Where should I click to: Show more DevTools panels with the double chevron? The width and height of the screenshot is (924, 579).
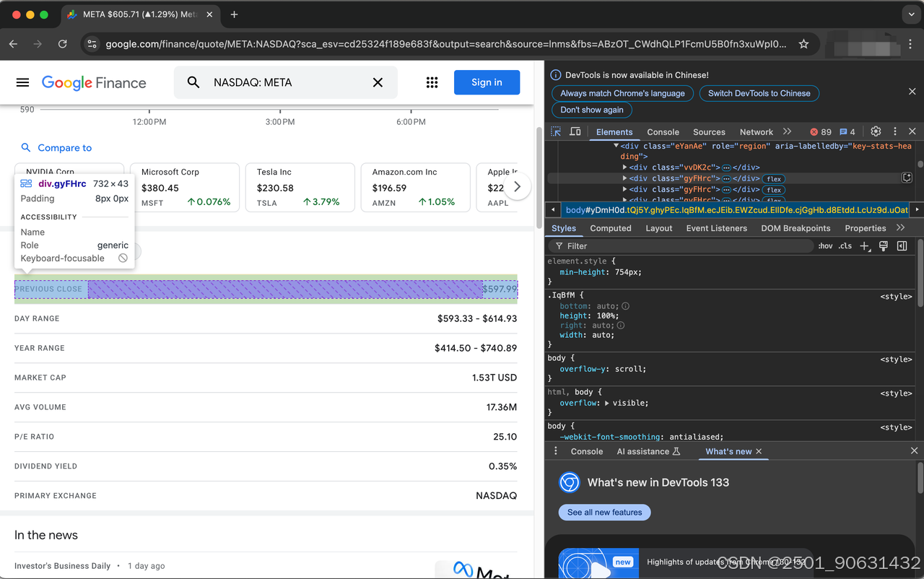tap(787, 131)
